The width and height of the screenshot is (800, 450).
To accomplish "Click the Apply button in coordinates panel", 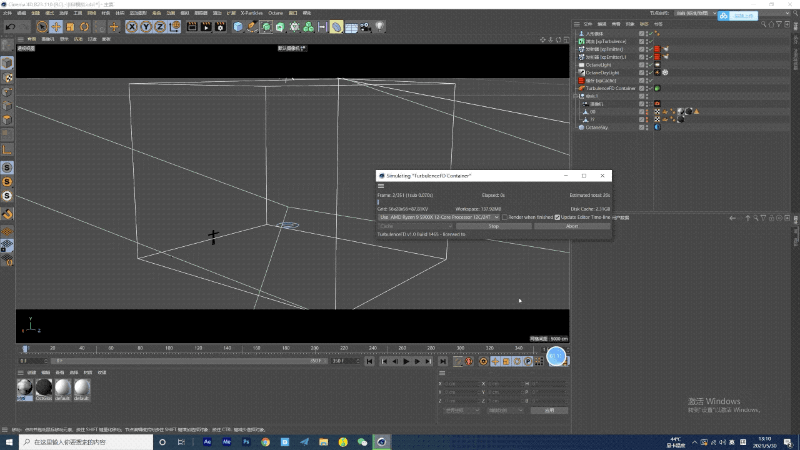I will (549, 410).
